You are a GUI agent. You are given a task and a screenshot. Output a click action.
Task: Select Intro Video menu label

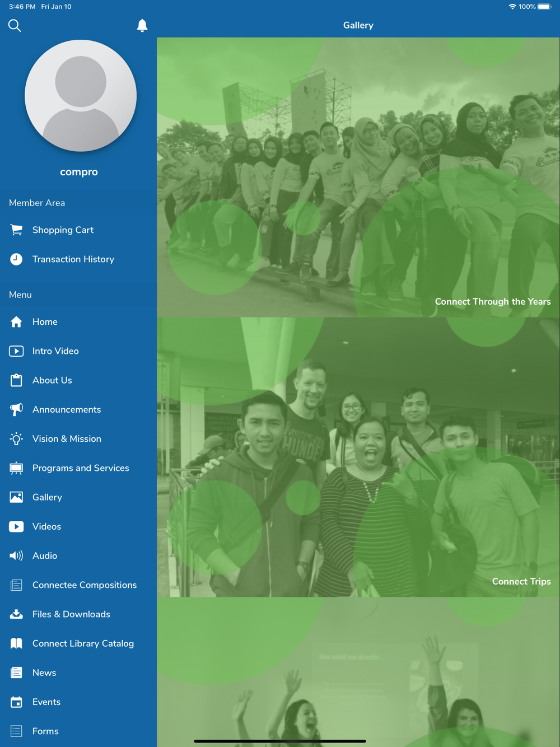tap(55, 351)
